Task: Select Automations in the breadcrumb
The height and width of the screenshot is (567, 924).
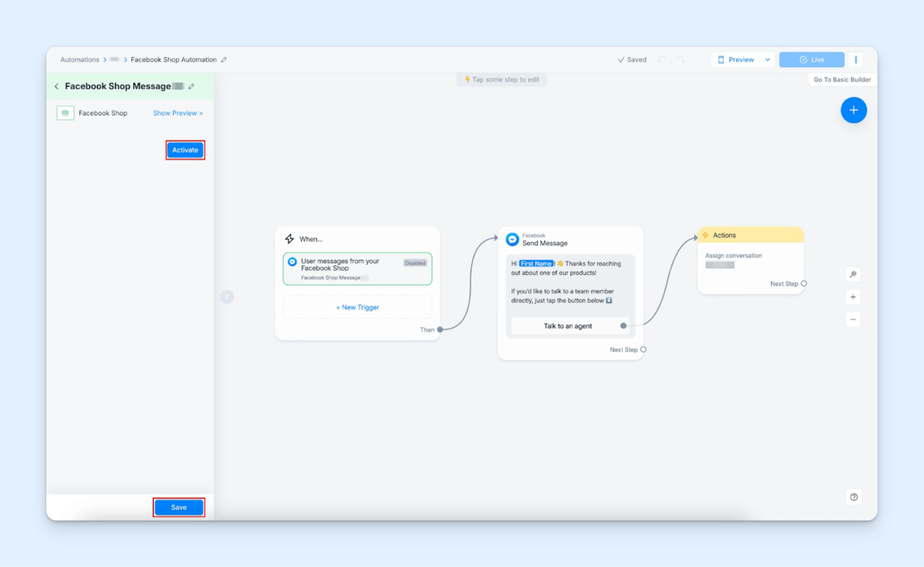Action: pyautogui.click(x=80, y=59)
